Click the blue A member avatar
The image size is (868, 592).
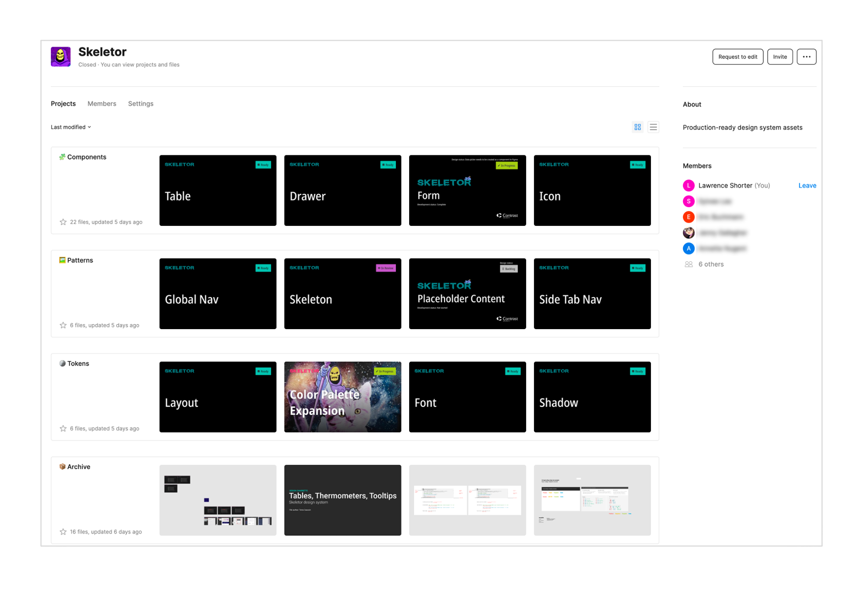689,249
